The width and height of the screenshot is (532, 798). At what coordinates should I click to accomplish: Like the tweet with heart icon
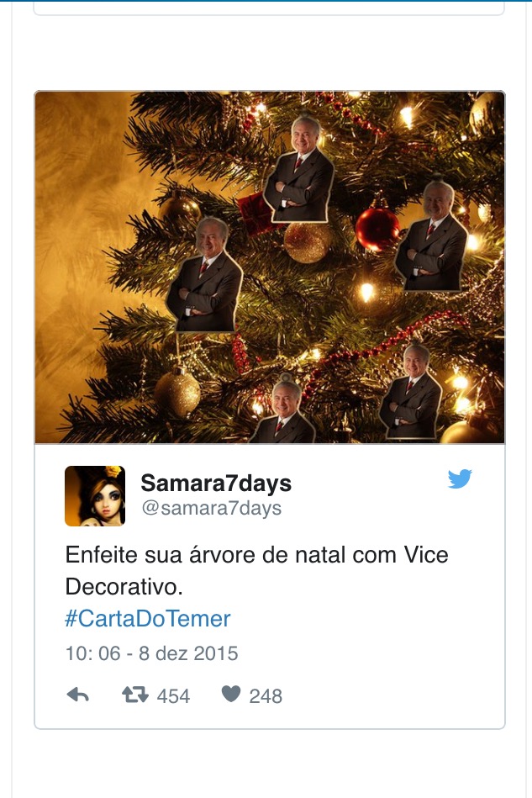pyautogui.click(x=231, y=694)
